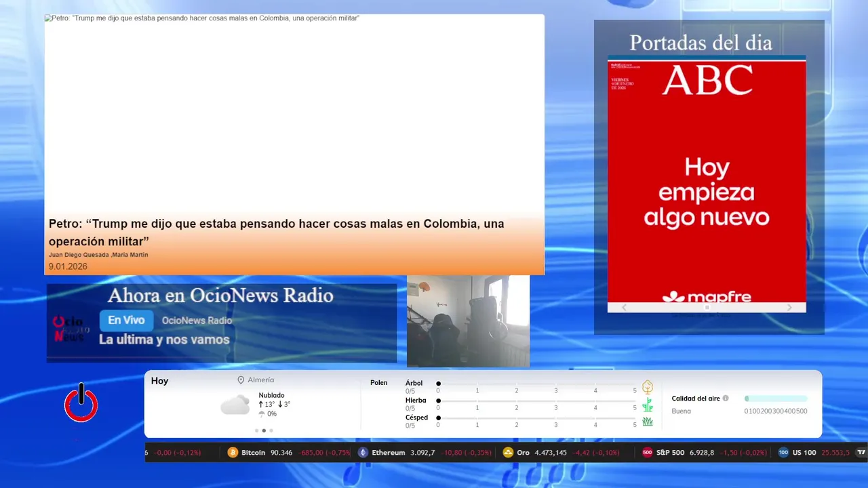Click the Almería location label
868x488 pixels.
[x=261, y=380]
